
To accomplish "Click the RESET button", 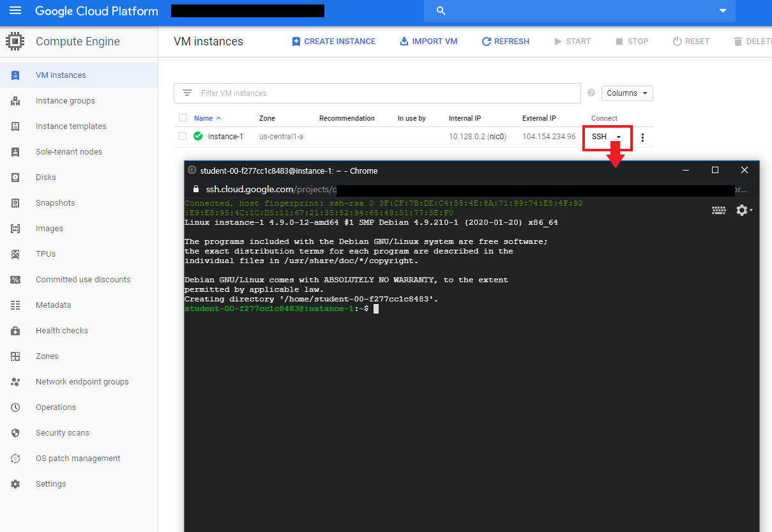I will point(691,42).
